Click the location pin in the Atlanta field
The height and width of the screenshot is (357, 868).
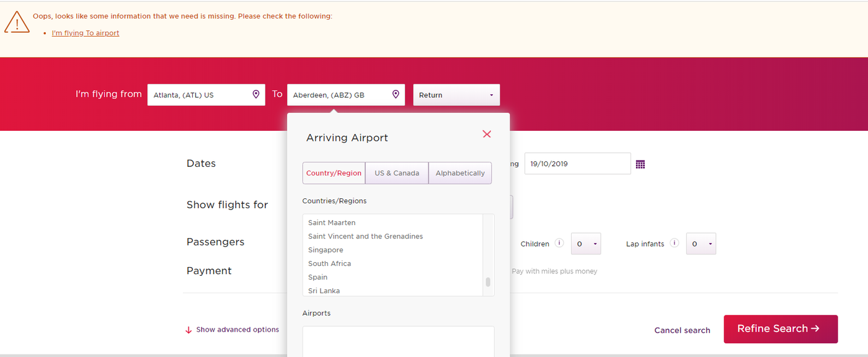pyautogui.click(x=256, y=94)
